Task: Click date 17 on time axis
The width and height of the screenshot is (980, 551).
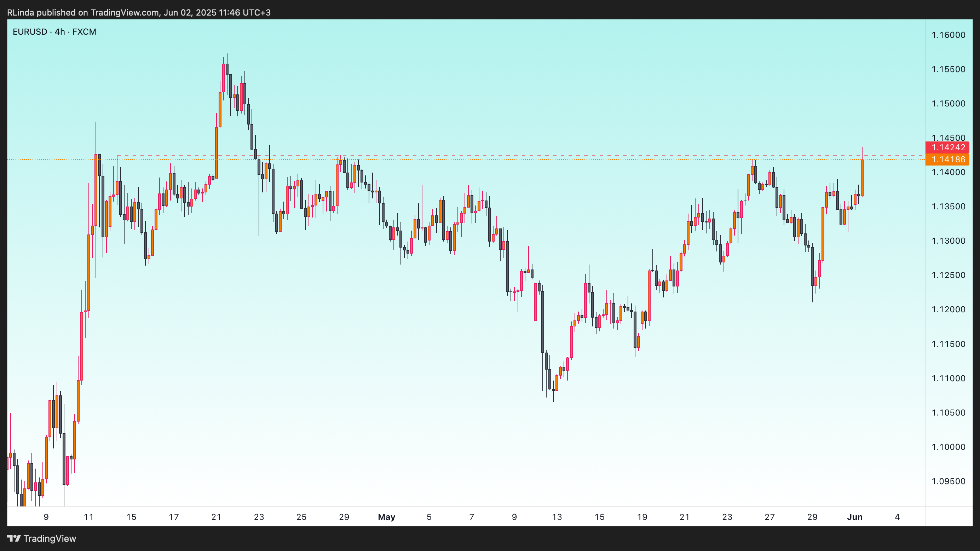Action: 174,517
